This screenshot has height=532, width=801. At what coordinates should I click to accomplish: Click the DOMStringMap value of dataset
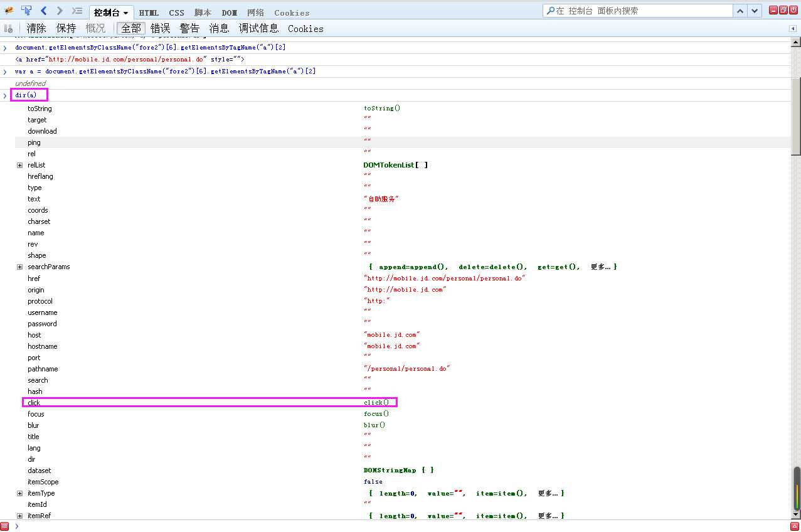[x=399, y=470]
